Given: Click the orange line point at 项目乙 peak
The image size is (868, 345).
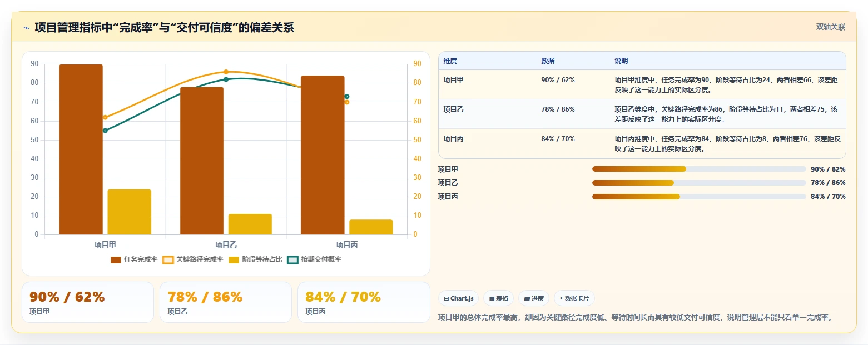Looking at the screenshot, I should [226, 72].
